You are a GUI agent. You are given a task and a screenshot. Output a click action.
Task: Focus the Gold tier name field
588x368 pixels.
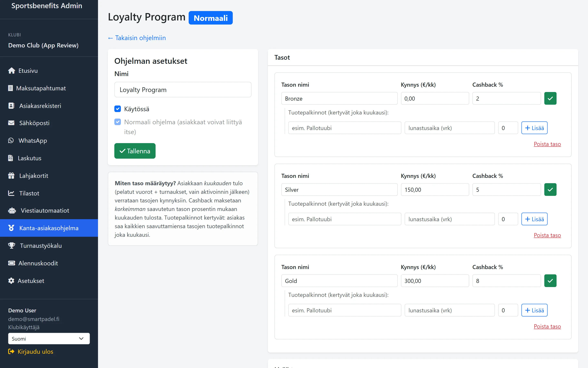point(339,281)
